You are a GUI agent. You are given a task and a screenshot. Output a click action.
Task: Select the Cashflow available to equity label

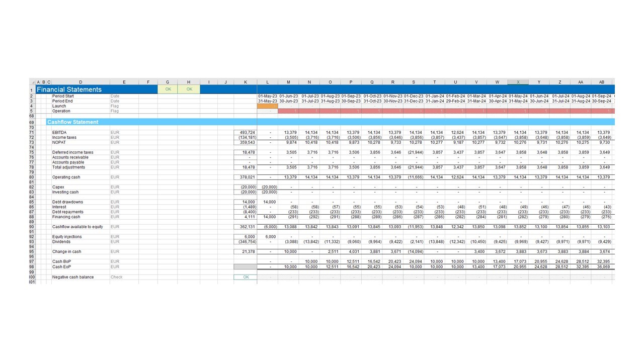click(77, 227)
